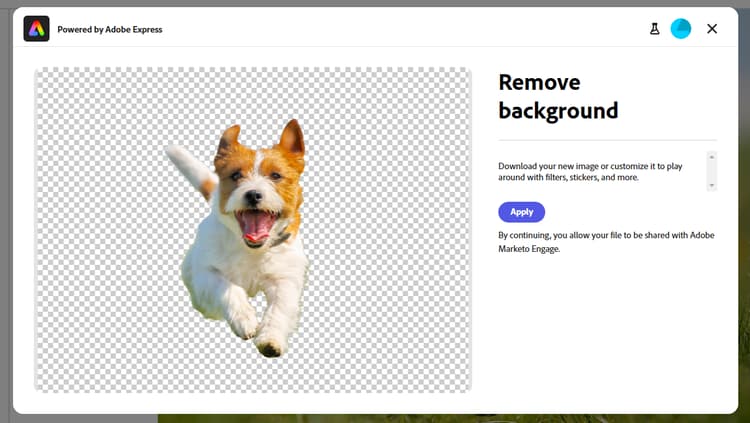Click the dog preview image
This screenshot has height=423, width=750.
[x=253, y=230]
